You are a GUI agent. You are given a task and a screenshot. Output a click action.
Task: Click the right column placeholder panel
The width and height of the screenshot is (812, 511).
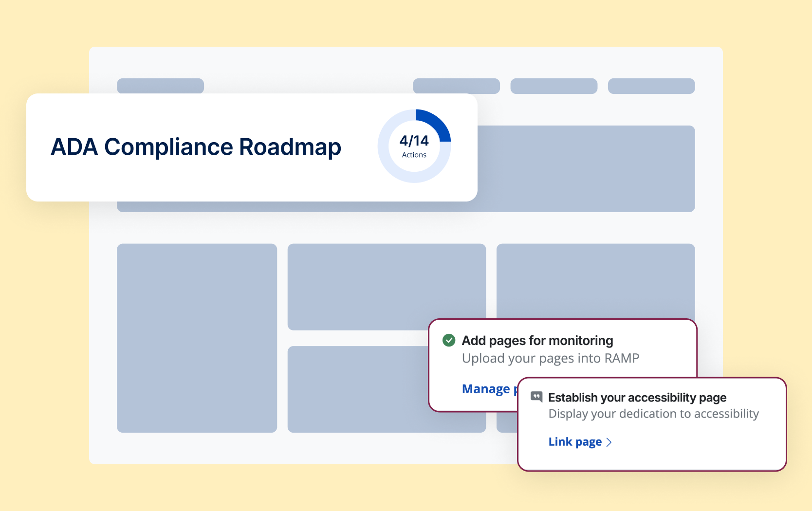coord(595,280)
